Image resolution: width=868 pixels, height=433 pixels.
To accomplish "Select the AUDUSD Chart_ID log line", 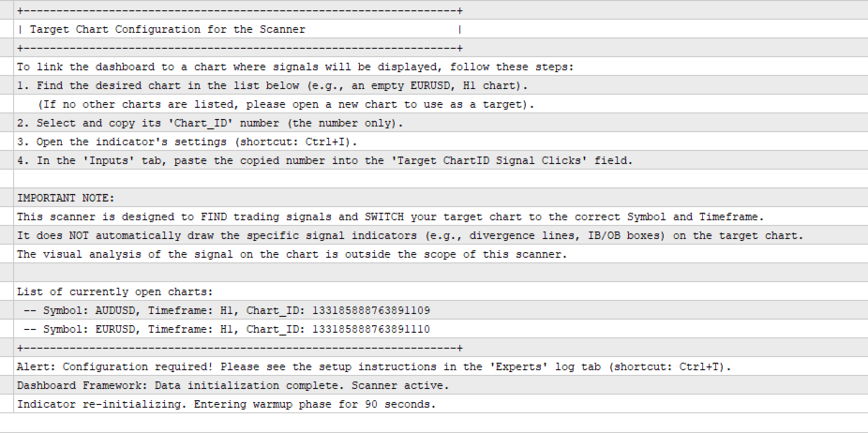I will pyautogui.click(x=441, y=310).
